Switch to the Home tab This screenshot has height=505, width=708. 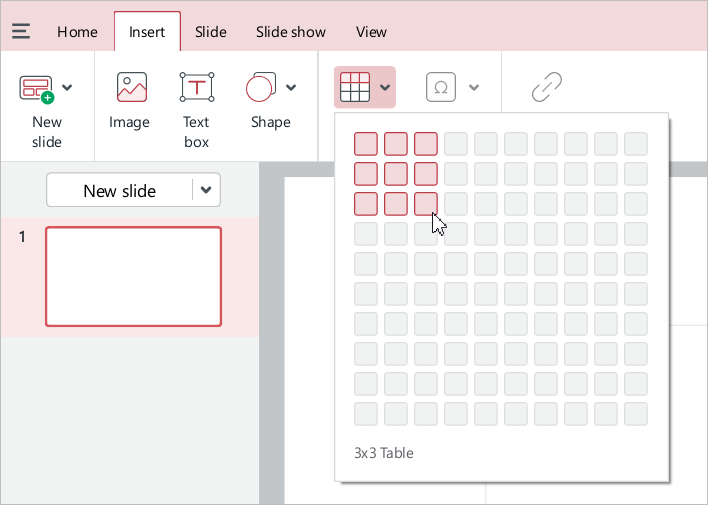point(77,32)
